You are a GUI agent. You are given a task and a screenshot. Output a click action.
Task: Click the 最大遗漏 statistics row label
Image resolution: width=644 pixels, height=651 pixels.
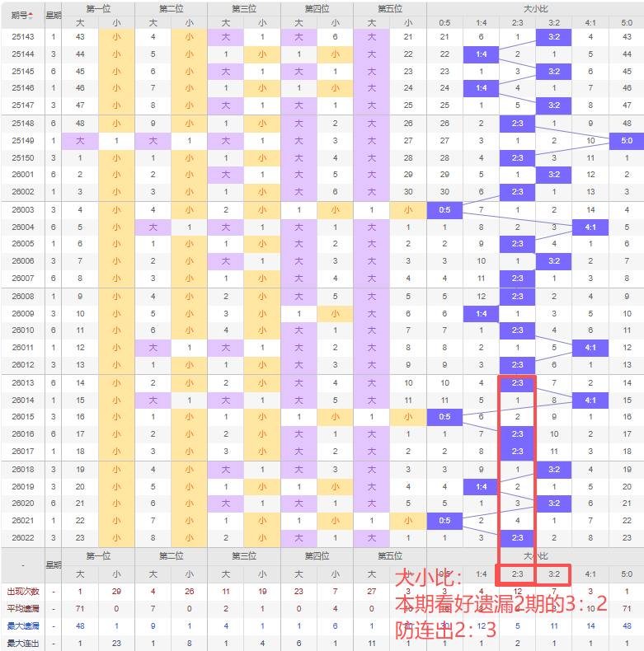[23, 625]
